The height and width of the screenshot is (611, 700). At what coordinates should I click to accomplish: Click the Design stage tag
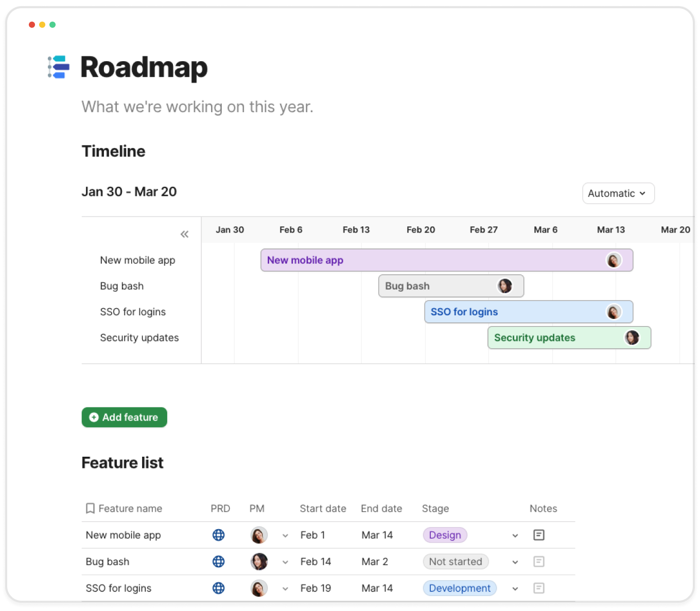445,535
